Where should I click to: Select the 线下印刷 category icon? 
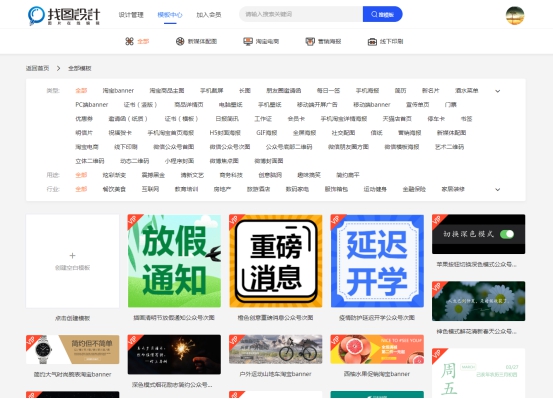(x=372, y=42)
